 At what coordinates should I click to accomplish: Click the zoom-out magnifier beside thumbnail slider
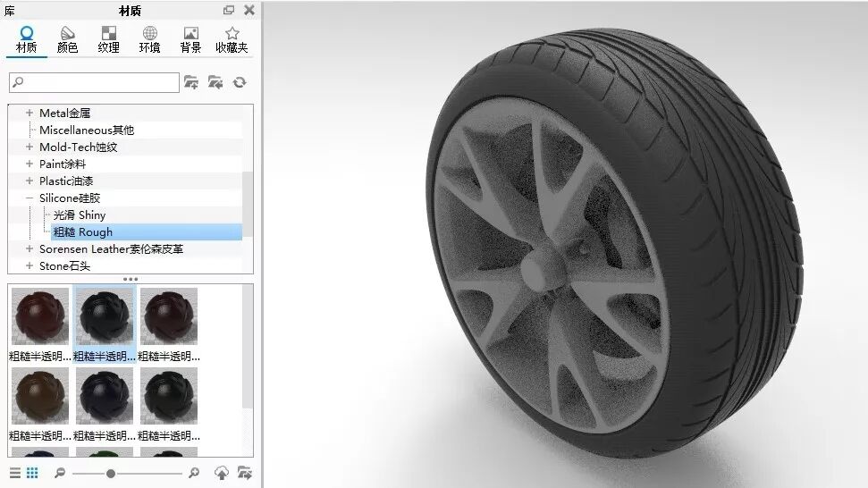[60, 473]
